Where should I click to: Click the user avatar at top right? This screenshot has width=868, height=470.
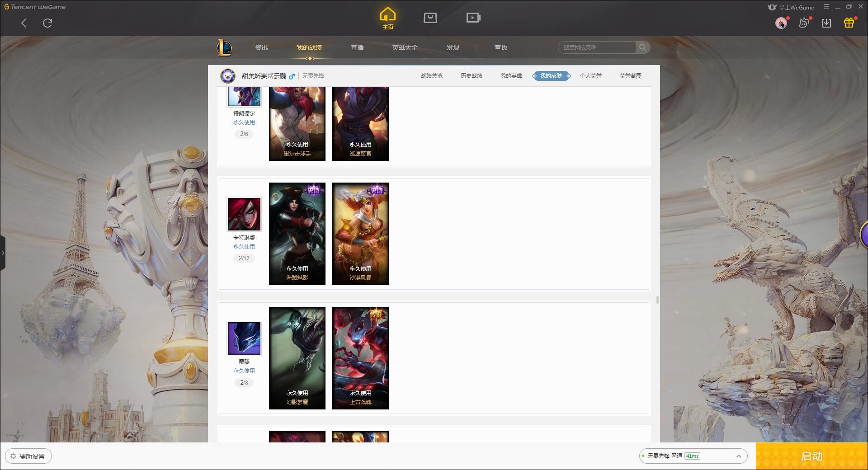(781, 23)
